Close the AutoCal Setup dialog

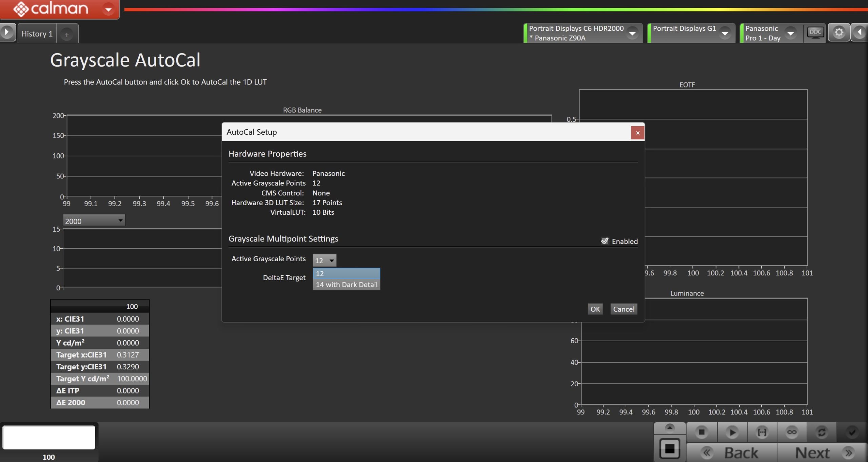pyautogui.click(x=637, y=133)
